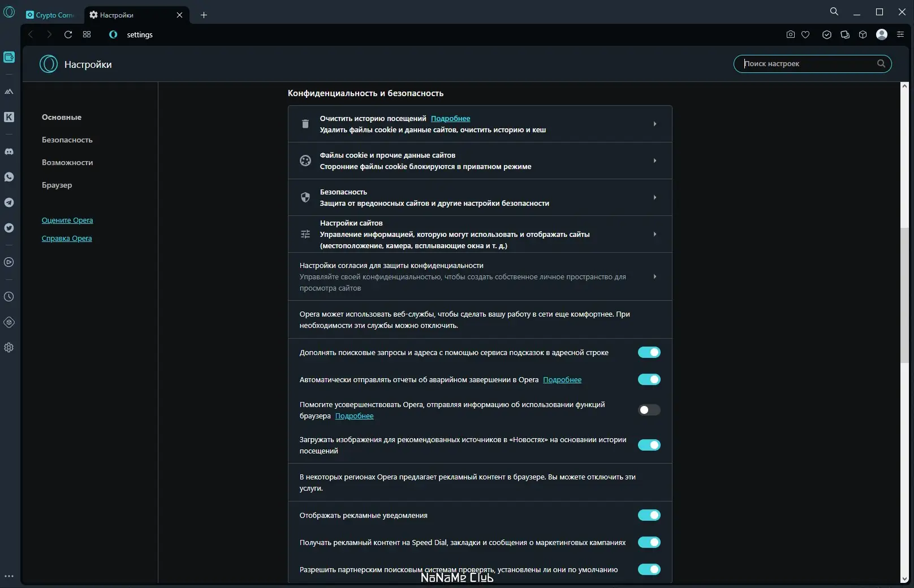
Task: Open the heart-shaped bookmarks icon
Action: pyautogui.click(x=806, y=34)
